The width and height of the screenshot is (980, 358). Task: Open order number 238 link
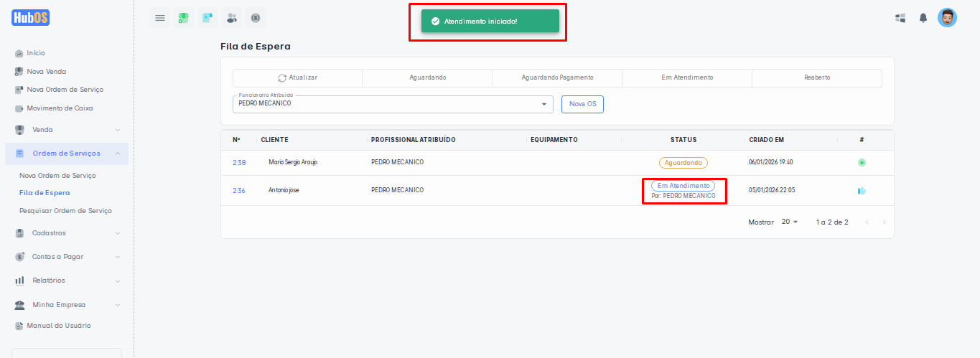pyautogui.click(x=239, y=163)
